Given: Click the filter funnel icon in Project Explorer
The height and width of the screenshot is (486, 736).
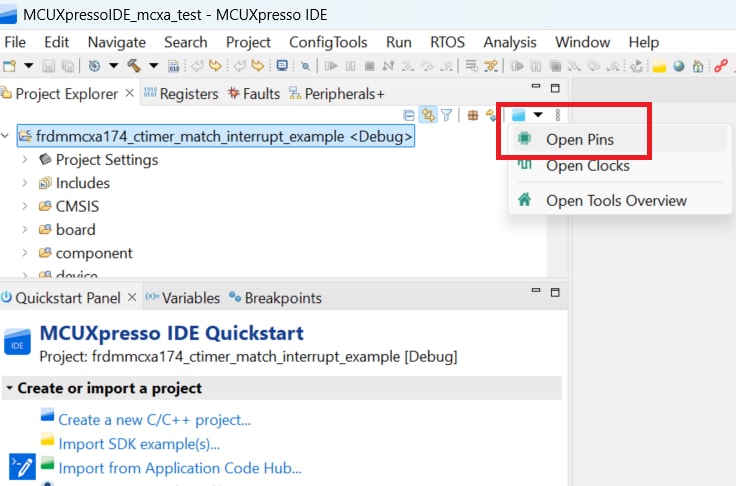Looking at the screenshot, I should pyautogui.click(x=446, y=115).
